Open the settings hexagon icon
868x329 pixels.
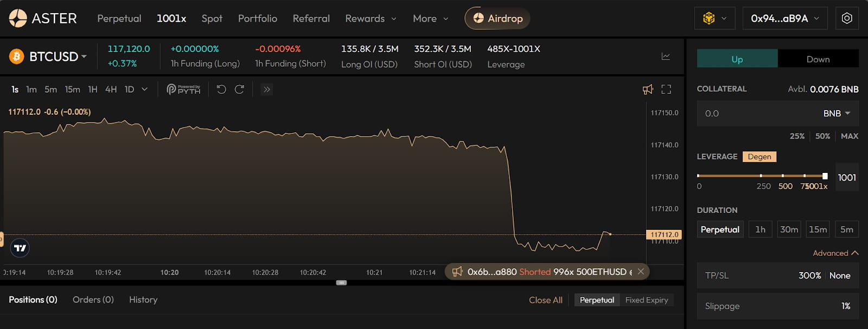click(x=847, y=18)
